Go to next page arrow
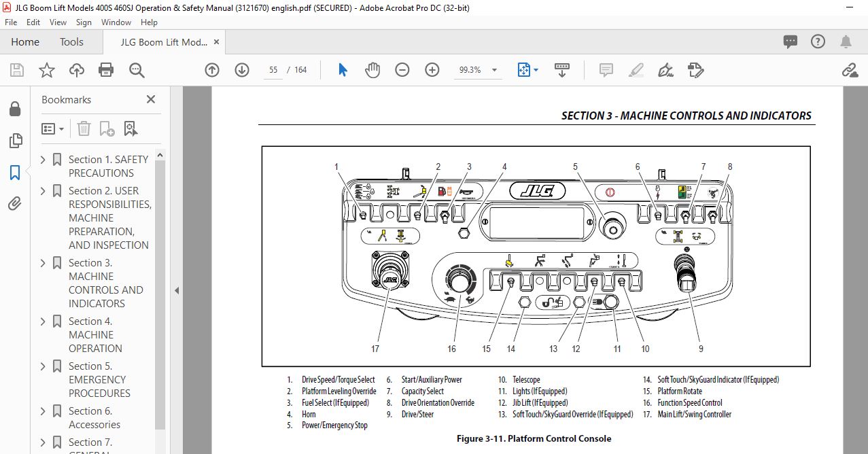868x454 pixels. coord(242,70)
